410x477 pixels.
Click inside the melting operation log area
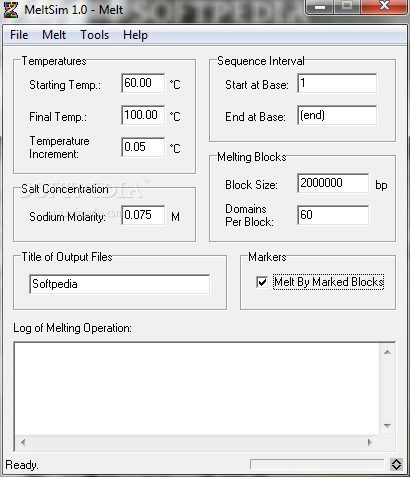[197, 389]
